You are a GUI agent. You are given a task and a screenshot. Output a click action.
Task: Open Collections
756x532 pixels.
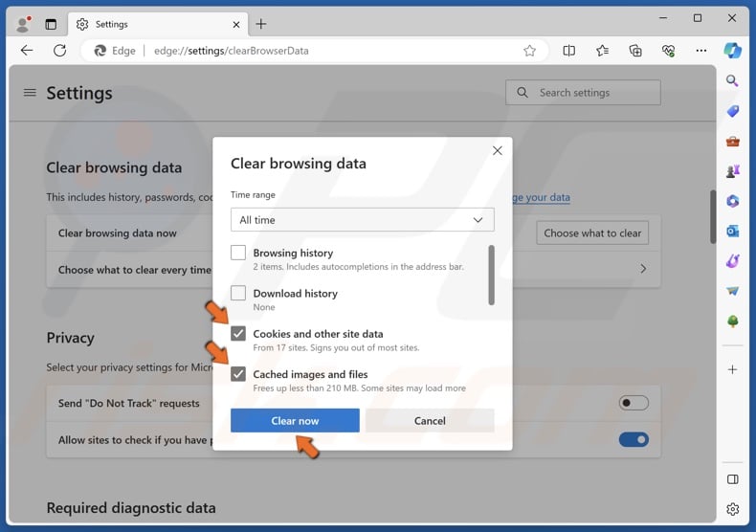click(x=635, y=51)
